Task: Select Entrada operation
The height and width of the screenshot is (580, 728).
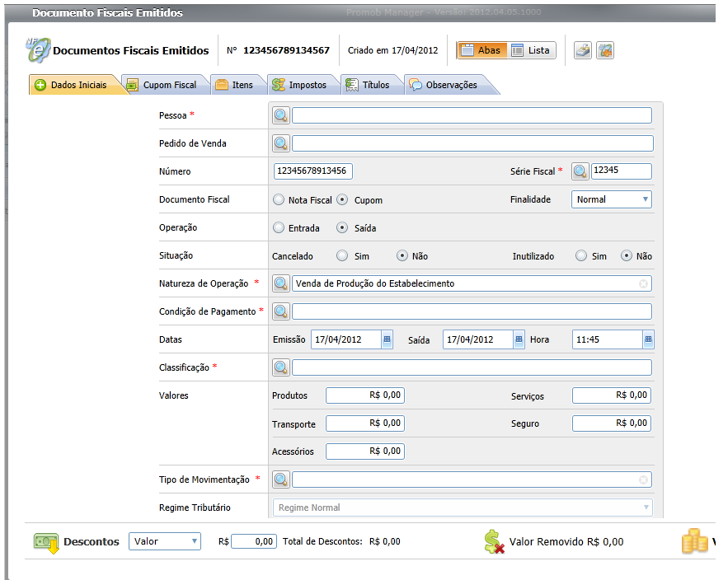Action: click(279, 228)
